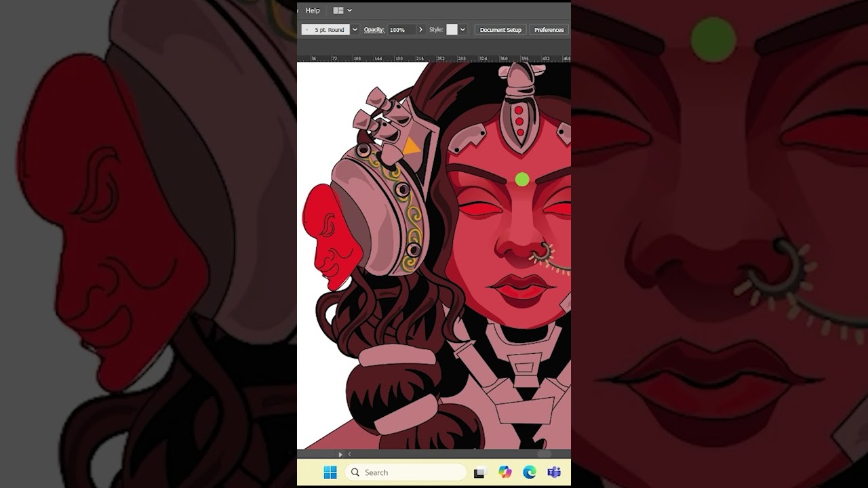
Task: Open the Help menu
Action: pyautogui.click(x=312, y=10)
